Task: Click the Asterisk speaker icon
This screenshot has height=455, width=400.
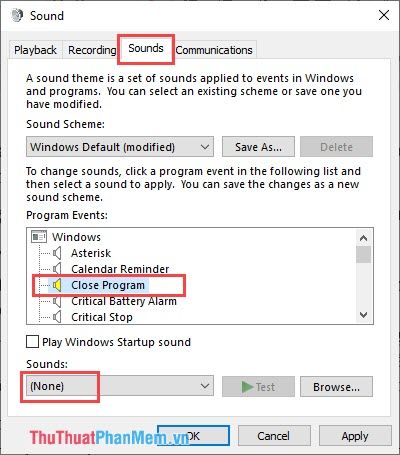Action: tap(57, 253)
